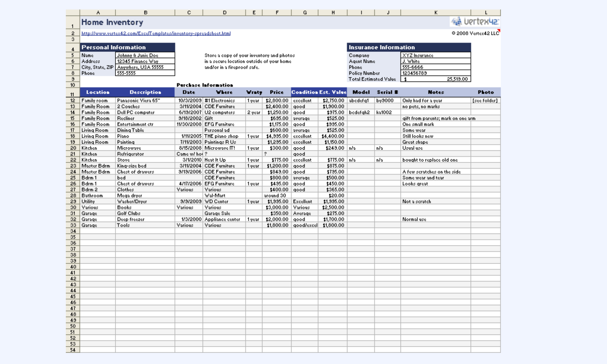Select the 'Mega dryer' cell

[x=145, y=196]
